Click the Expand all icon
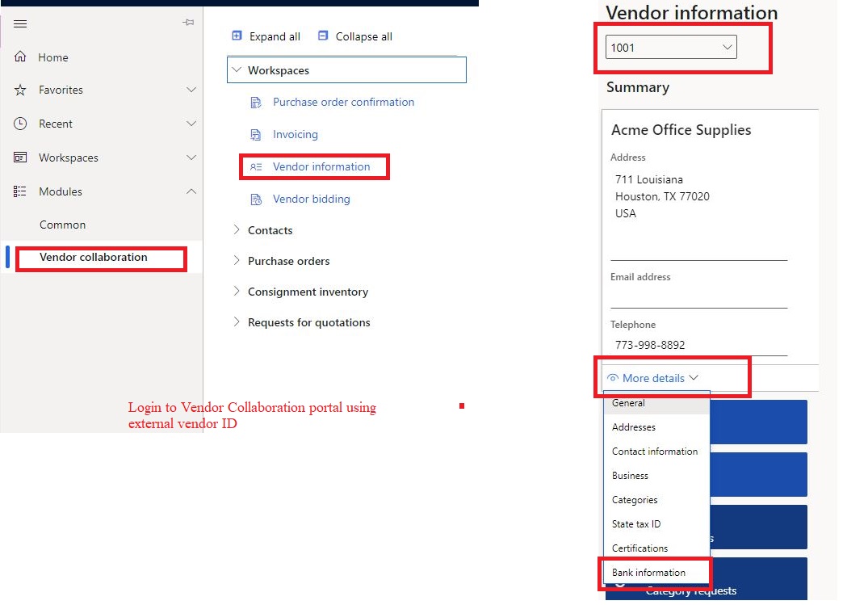 coord(237,36)
